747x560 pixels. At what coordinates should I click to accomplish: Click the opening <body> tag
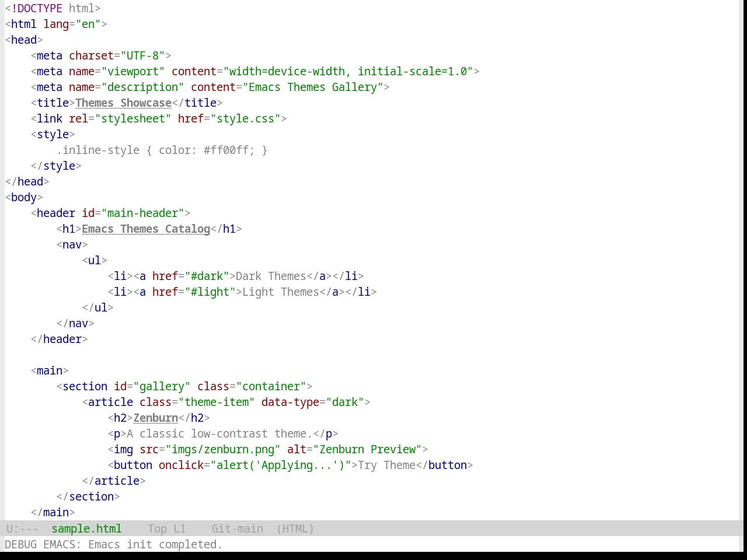tap(24, 198)
